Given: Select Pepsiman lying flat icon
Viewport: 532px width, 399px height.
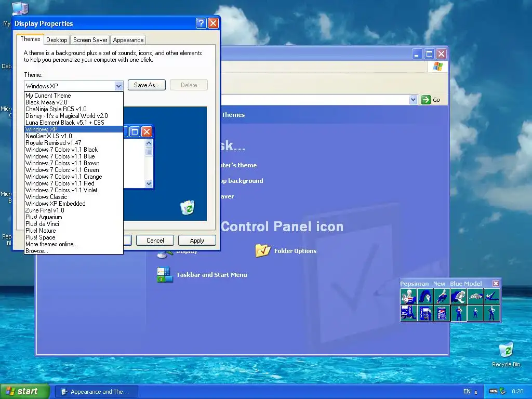Looking at the screenshot, I should (x=475, y=296).
